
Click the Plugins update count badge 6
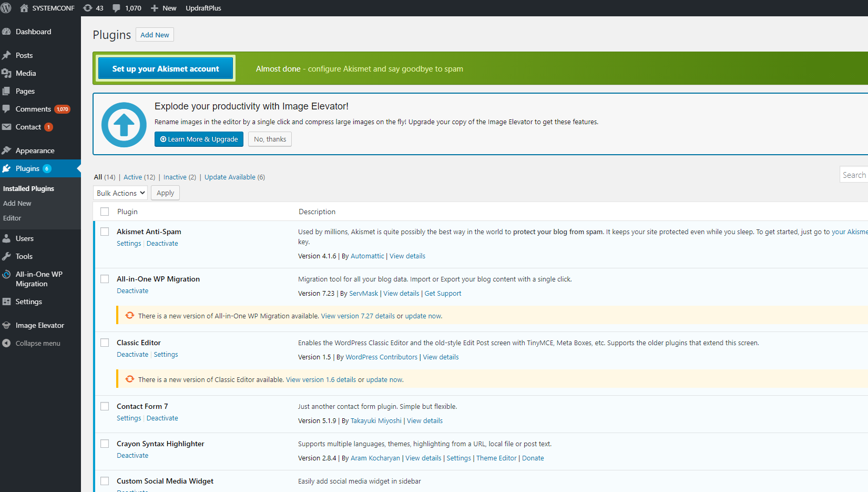(47, 168)
